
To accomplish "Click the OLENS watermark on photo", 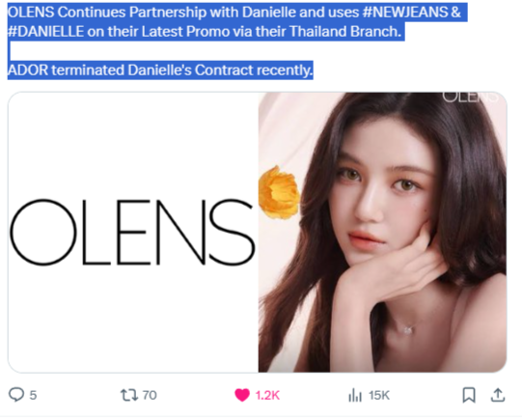I will point(470,97).
